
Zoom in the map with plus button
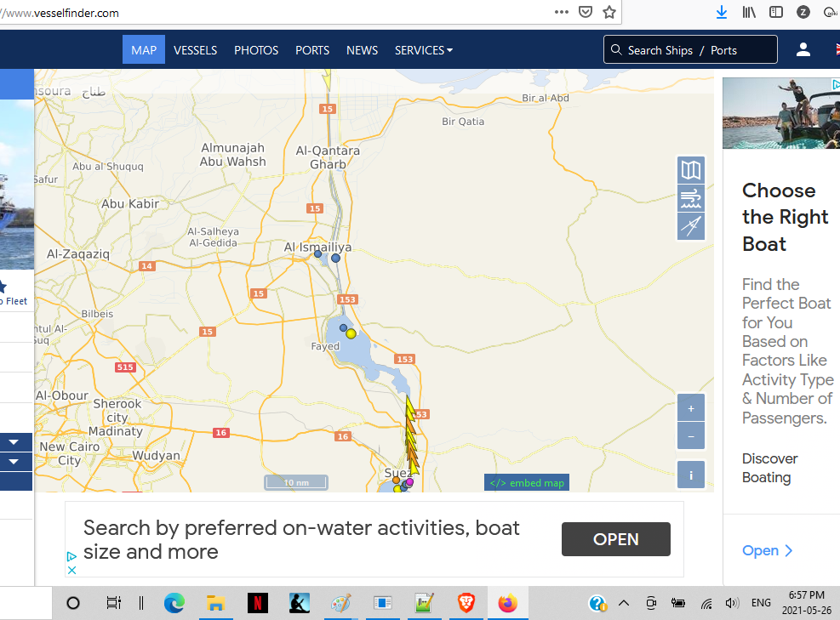click(x=690, y=408)
